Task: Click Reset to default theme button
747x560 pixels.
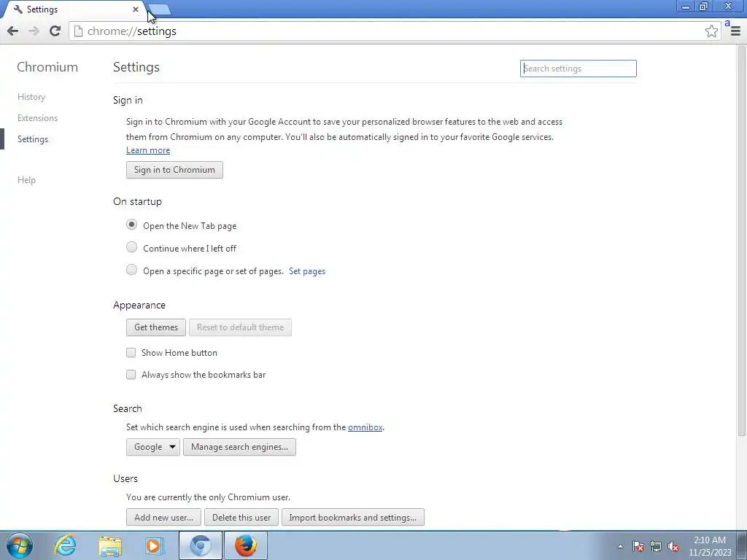Action: (240, 327)
